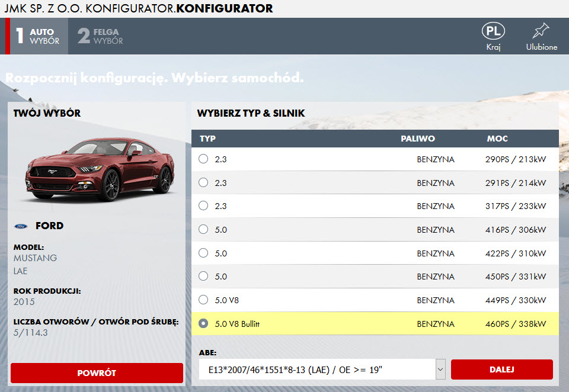This screenshot has width=569, height=392.
Task: Click the TYP column header
Action: [x=207, y=139]
